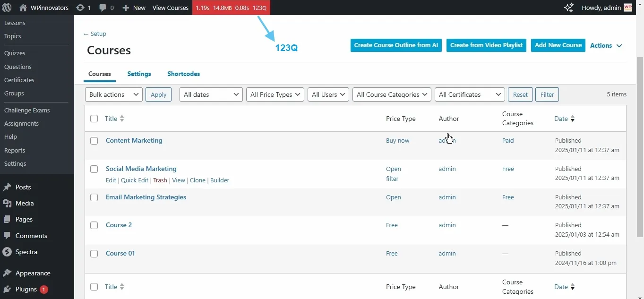644x299 pixels.
Task: Switch to the Settings tab
Action: (x=138, y=74)
